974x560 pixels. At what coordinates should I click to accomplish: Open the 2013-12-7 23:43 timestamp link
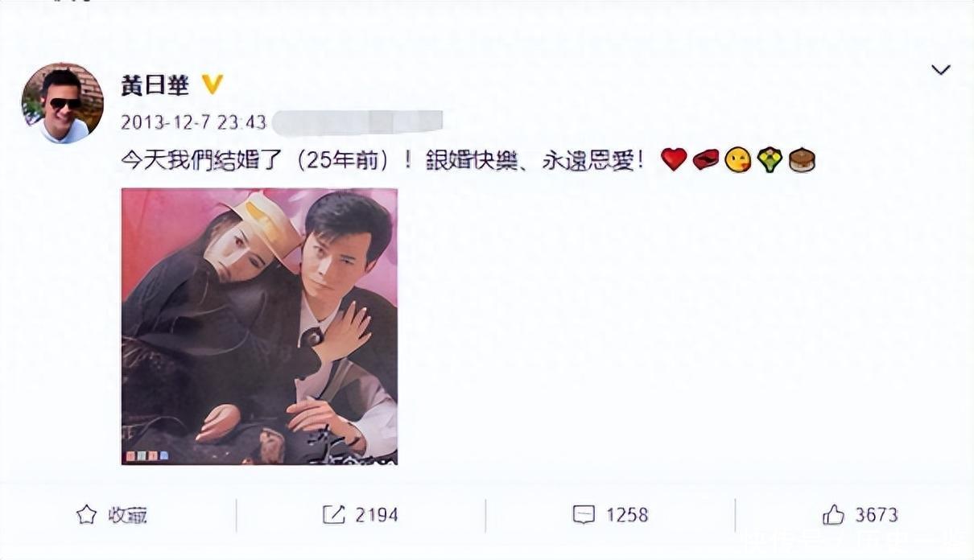[x=193, y=122]
